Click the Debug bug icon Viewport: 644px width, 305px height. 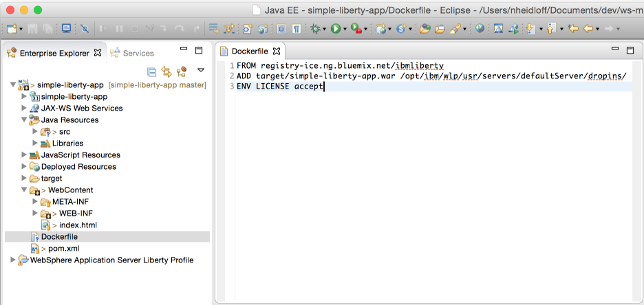315,29
